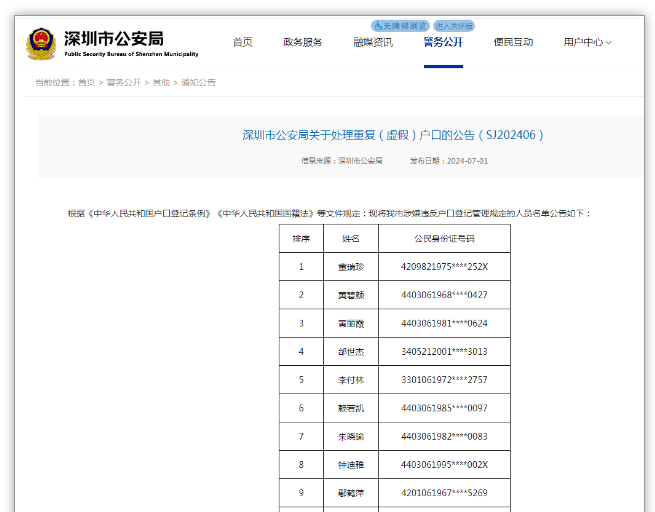655x512 pixels.
Task: Click the 姓名 column header
Action: 351,238
